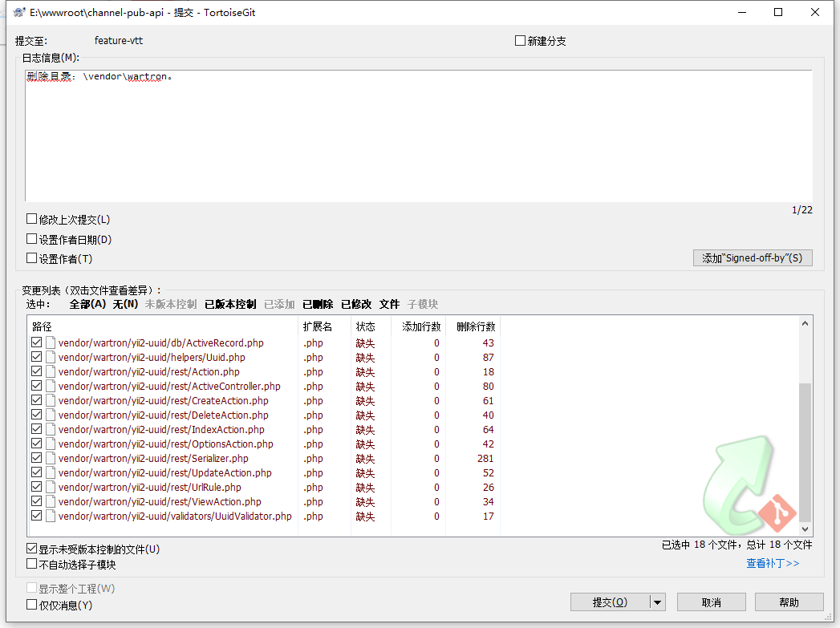Uncheck ActiveRecord.php file checkbox
Viewport: 840px width, 628px height.
pos(36,342)
